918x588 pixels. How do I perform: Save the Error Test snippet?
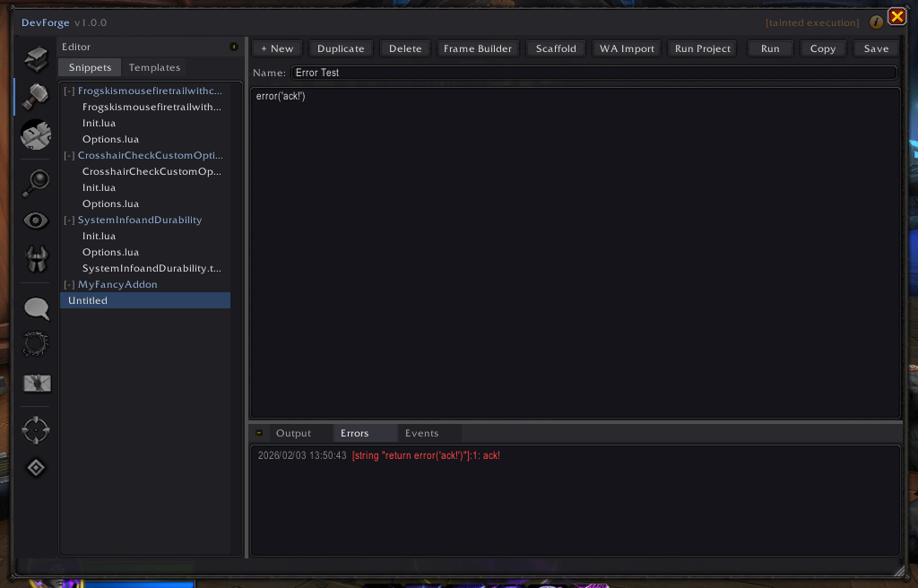tap(876, 48)
